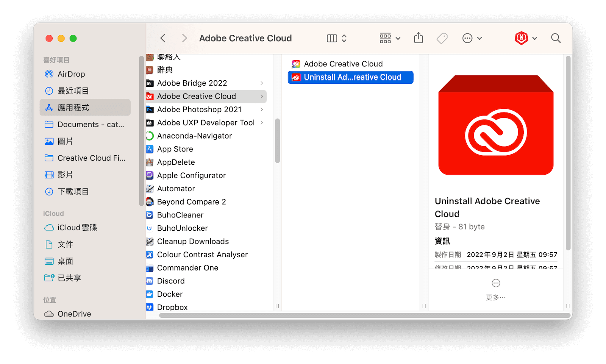
Task: Select the Adobe Creative Cloud app entry
Action: [x=343, y=64]
